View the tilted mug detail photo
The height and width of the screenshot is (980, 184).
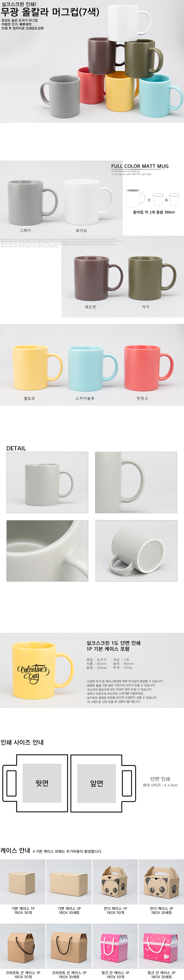[x=136, y=551]
